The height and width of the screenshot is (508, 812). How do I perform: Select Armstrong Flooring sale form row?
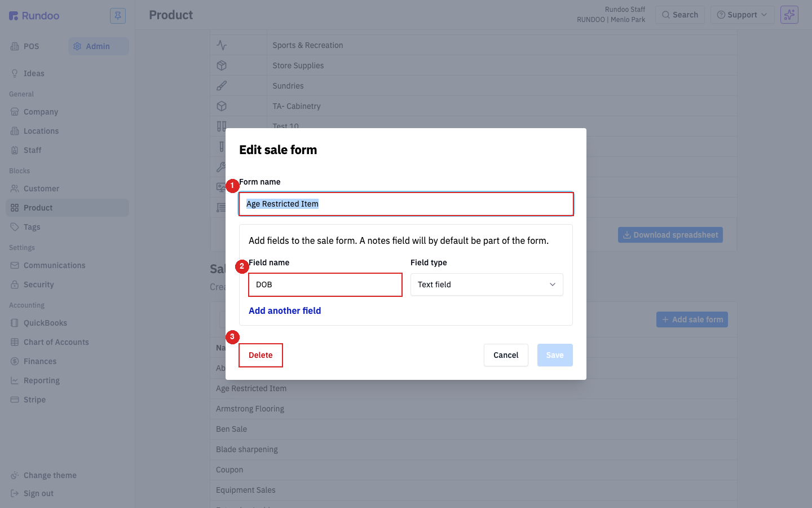(474, 409)
